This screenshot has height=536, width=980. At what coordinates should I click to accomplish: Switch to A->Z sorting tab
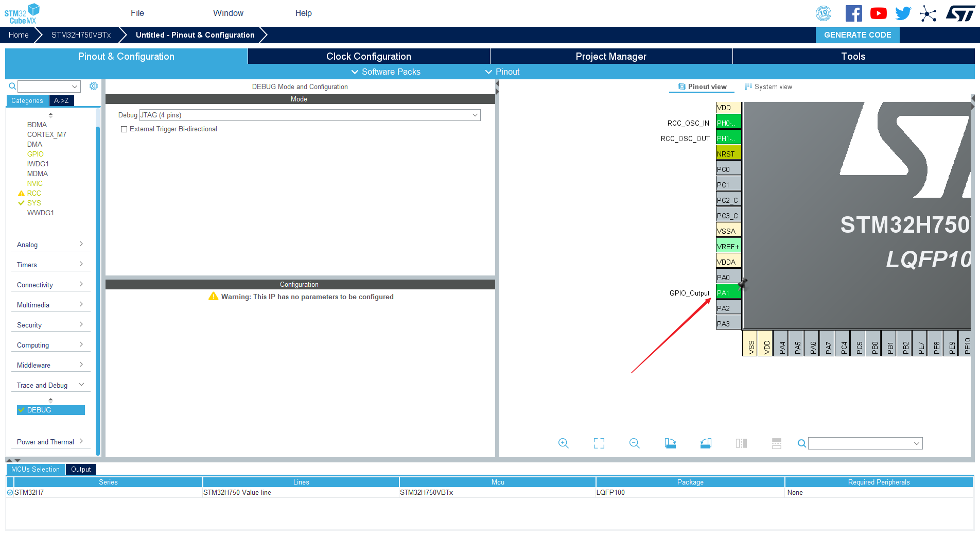tap(61, 101)
